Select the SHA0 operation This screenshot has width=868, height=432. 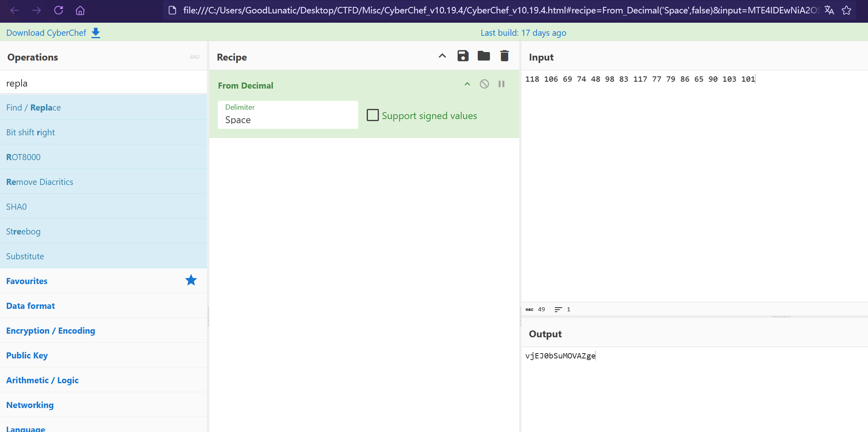(x=103, y=206)
